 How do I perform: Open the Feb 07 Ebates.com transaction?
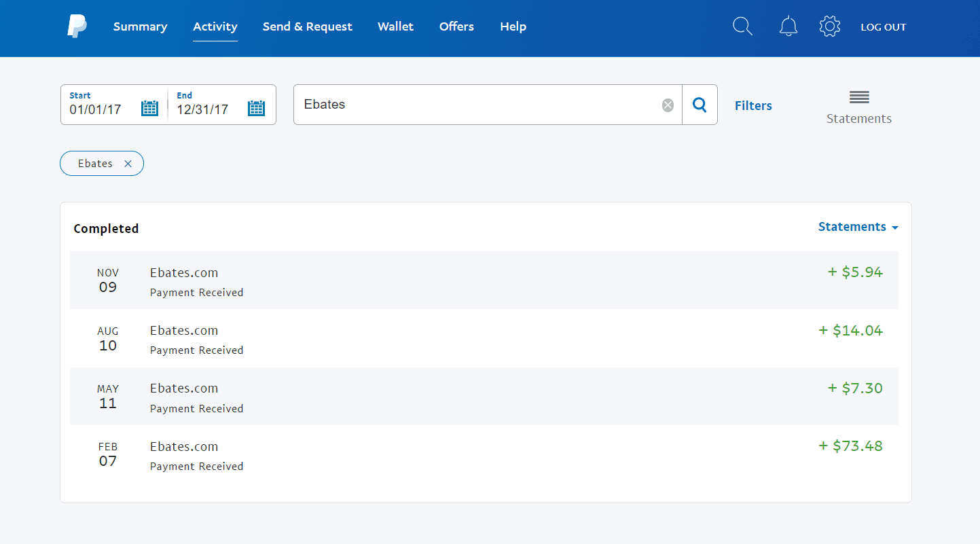tap(484, 454)
